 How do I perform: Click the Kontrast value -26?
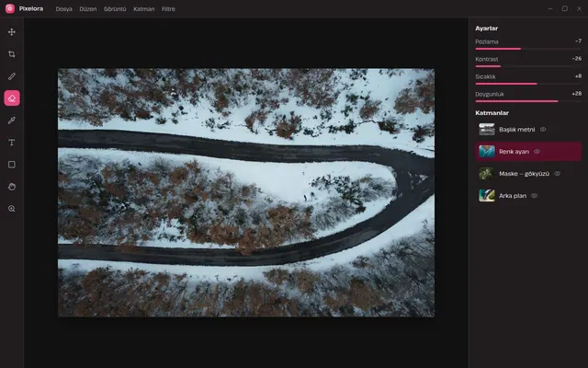[x=577, y=59]
